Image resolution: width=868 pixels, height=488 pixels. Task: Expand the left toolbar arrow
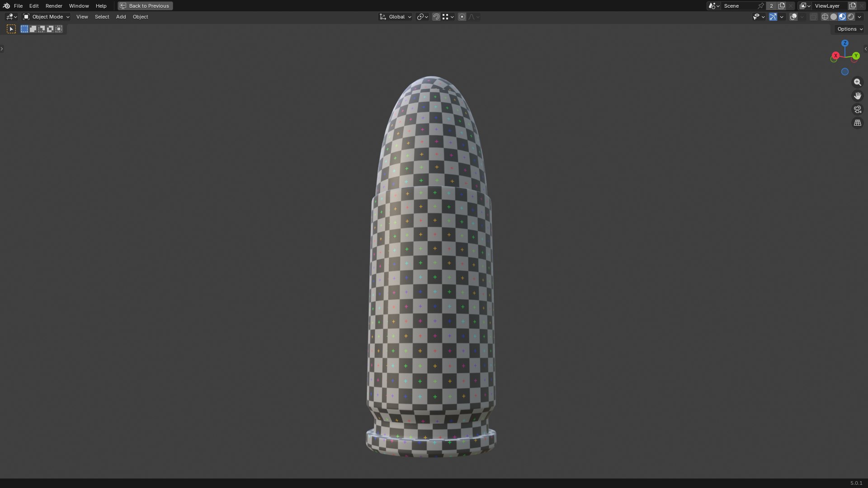[2, 49]
